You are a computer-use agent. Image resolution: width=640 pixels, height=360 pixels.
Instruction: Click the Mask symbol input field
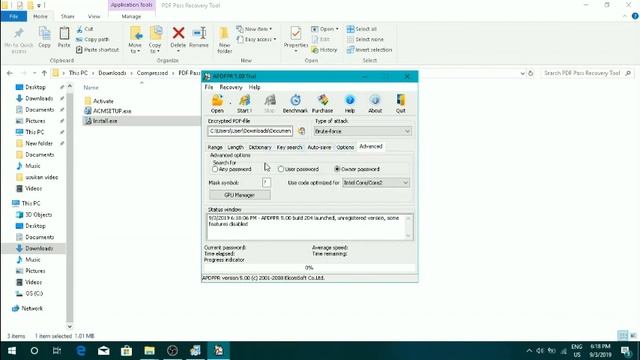(x=267, y=182)
